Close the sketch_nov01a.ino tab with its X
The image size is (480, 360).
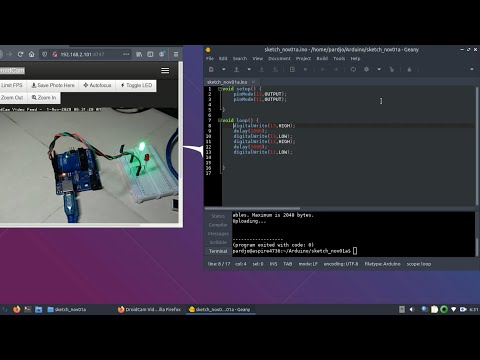(x=253, y=82)
